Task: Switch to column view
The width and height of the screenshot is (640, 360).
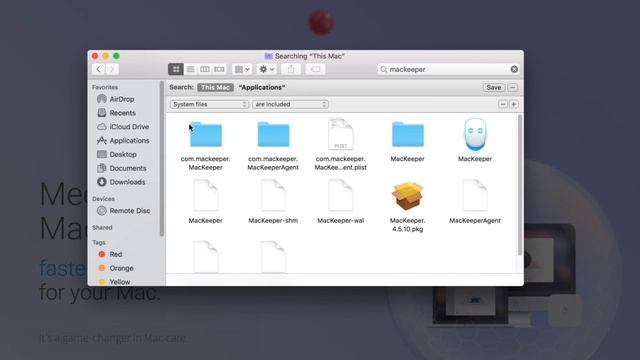Action: pos(205,69)
